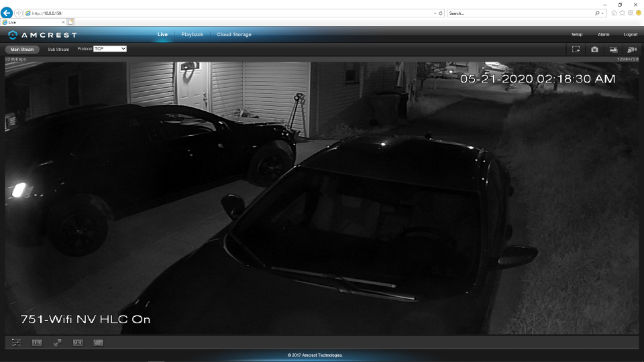This screenshot has width=644, height=362.
Task: Open the Protocol TCP dropdown
Action: tap(110, 49)
